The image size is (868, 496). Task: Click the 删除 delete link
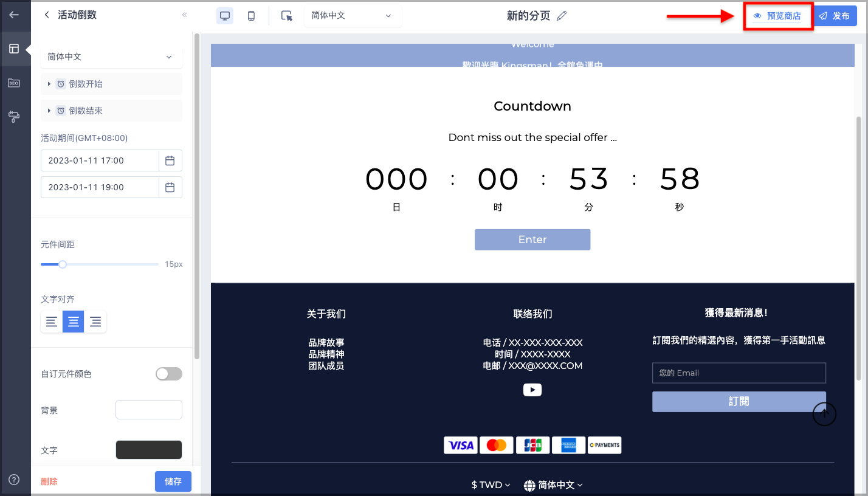tap(49, 481)
